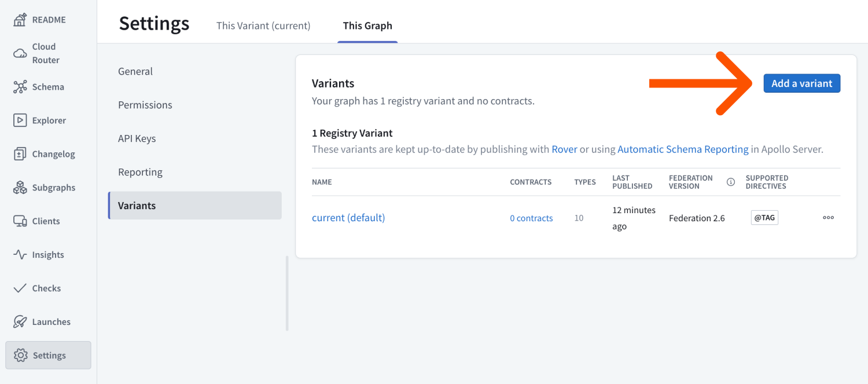Image resolution: width=868 pixels, height=384 pixels.
Task: Switch to the This Variant tab
Action: [263, 25]
